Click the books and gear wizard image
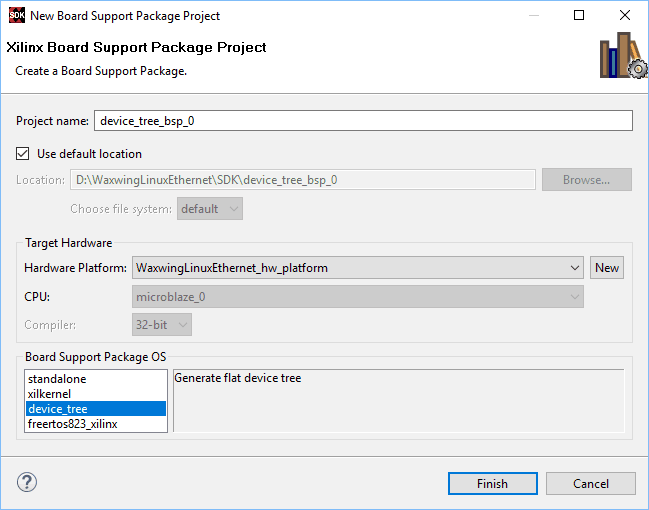The width and height of the screenshot is (649, 510). [622, 57]
